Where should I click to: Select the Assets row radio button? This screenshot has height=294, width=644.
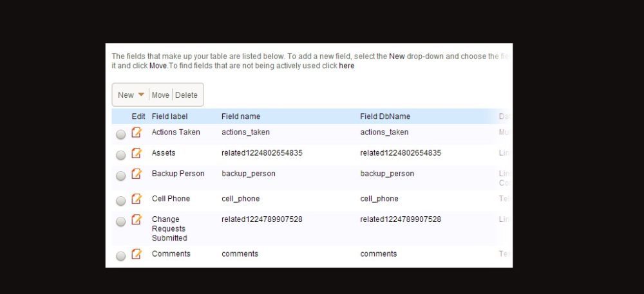(121, 156)
